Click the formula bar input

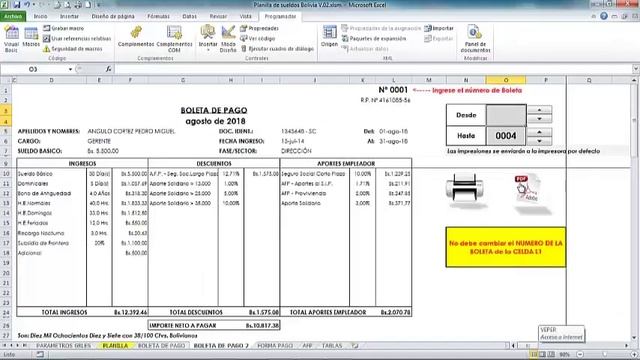click(372, 69)
